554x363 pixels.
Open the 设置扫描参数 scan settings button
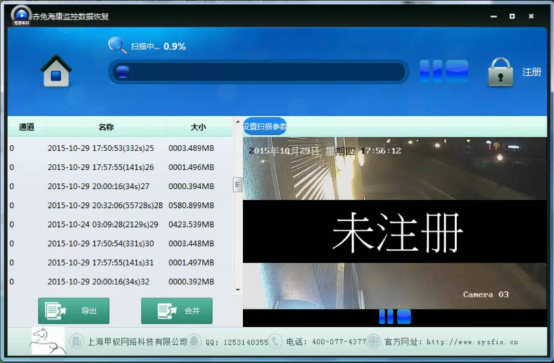pyautogui.click(x=265, y=126)
